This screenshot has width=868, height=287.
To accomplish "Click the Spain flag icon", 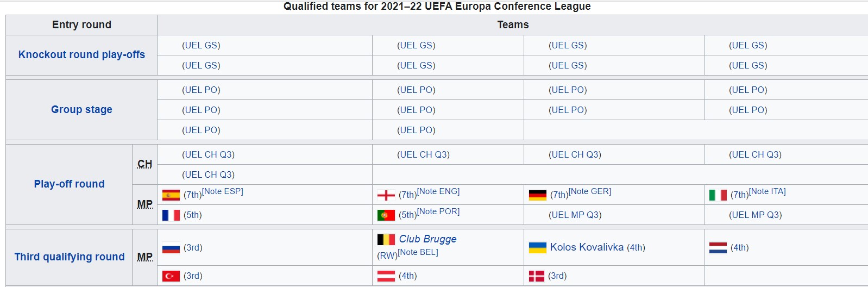I will (x=171, y=195).
